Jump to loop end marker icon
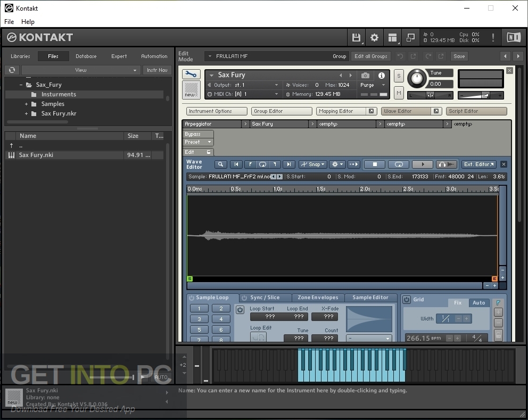 tap(275, 164)
